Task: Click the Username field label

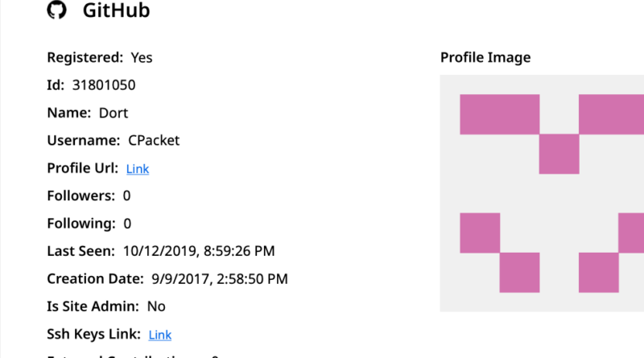Action: tap(84, 141)
